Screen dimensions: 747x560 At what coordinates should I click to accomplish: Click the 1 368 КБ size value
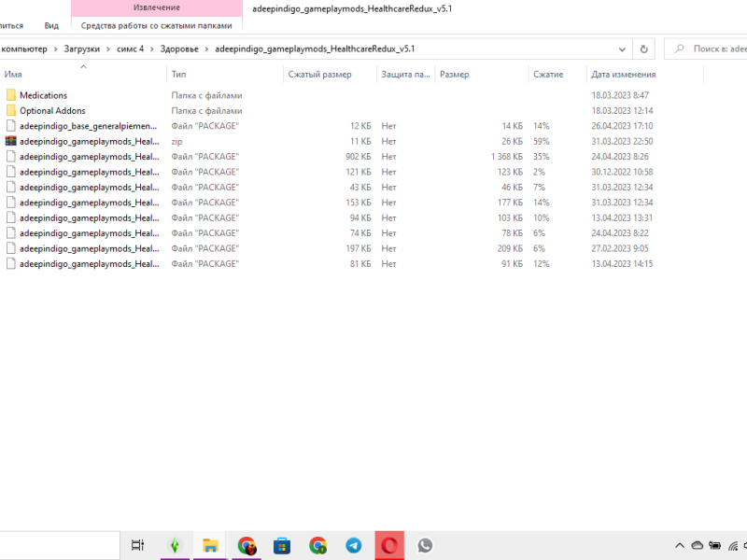[507, 157]
